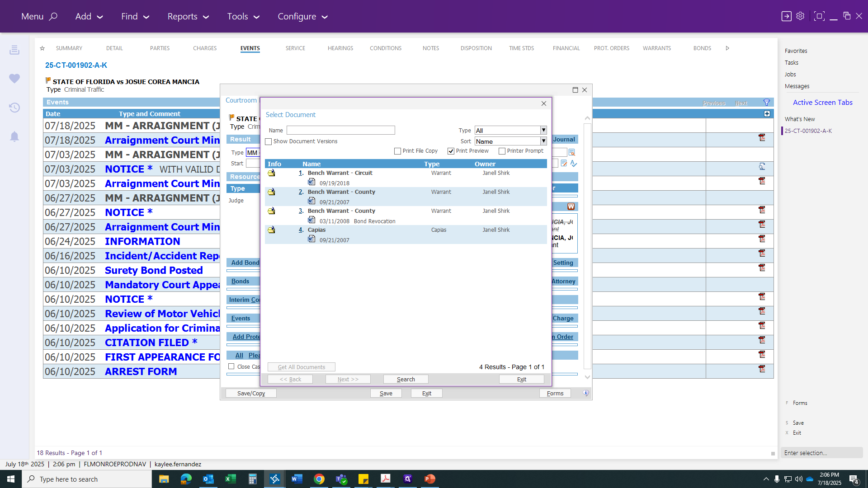
Task: Enable Show Document Versions checkbox
Action: (x=269, y=142)
